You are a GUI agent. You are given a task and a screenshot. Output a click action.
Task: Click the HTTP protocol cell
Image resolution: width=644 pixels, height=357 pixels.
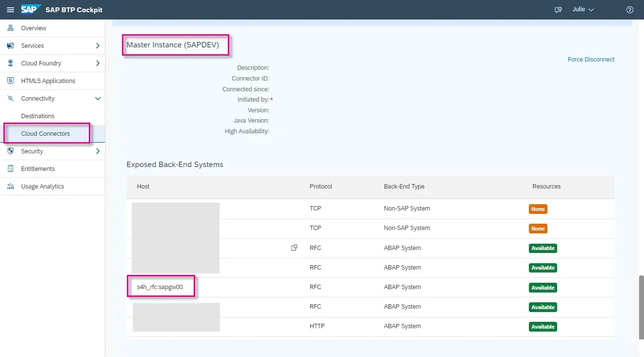coord(317,326)
